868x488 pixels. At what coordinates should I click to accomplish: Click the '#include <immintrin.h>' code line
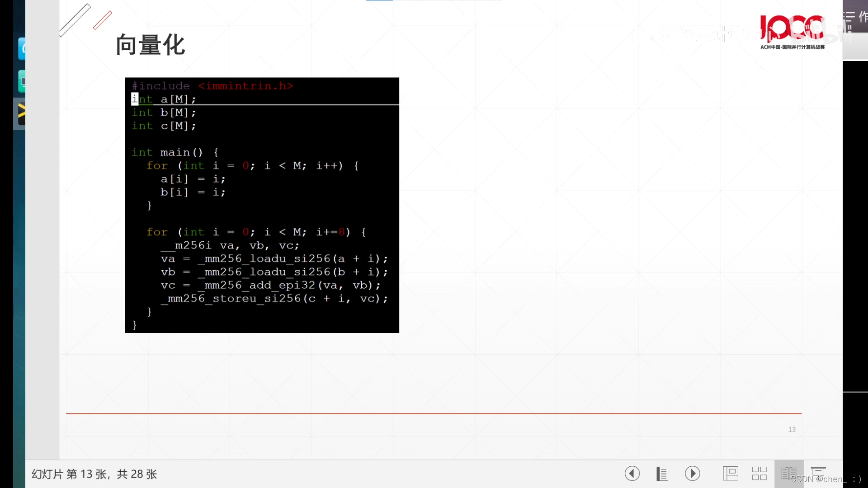pos(212,86)
